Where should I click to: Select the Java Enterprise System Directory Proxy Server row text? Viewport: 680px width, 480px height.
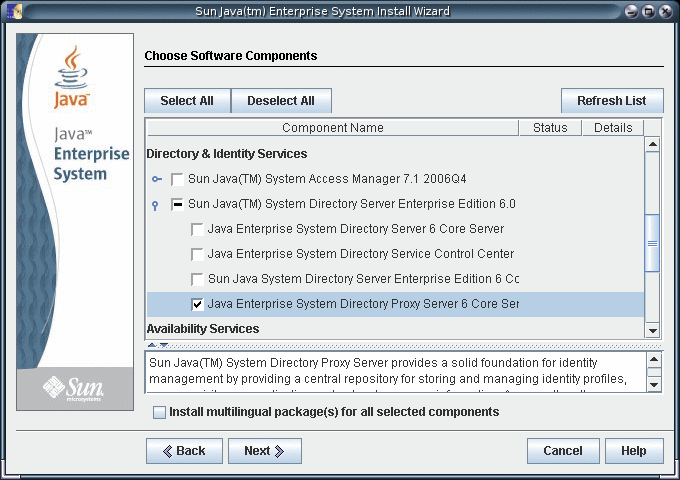click(363, 304)
